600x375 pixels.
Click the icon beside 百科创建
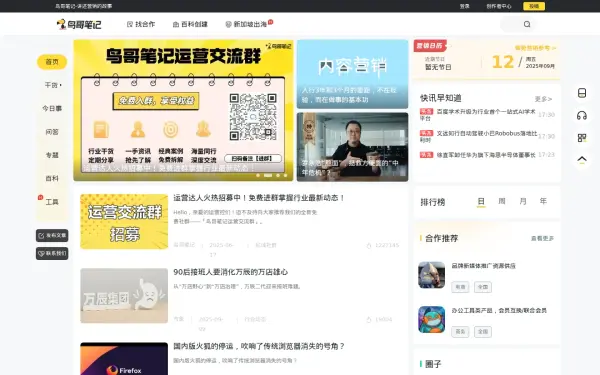click(176, 24)
